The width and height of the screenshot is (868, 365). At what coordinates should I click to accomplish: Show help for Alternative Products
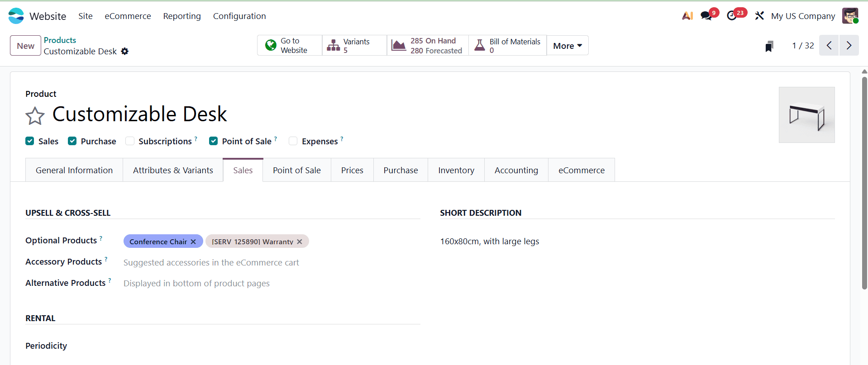(110, 280)
